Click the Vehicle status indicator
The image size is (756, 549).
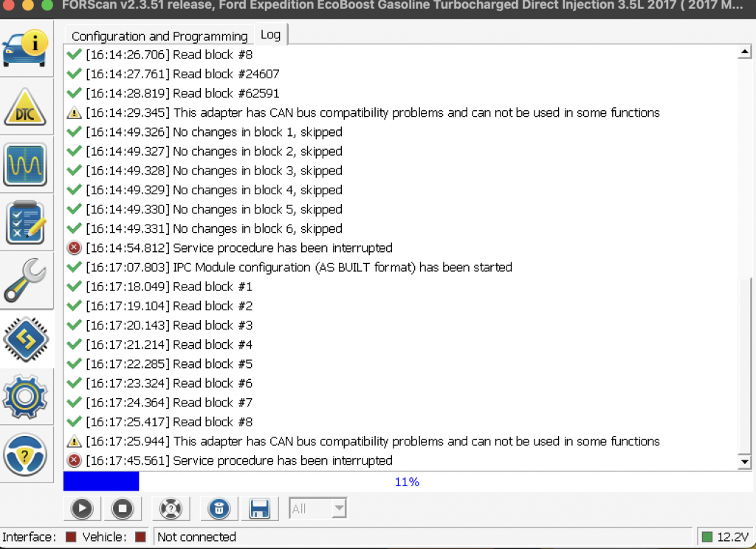click(140, 537)
